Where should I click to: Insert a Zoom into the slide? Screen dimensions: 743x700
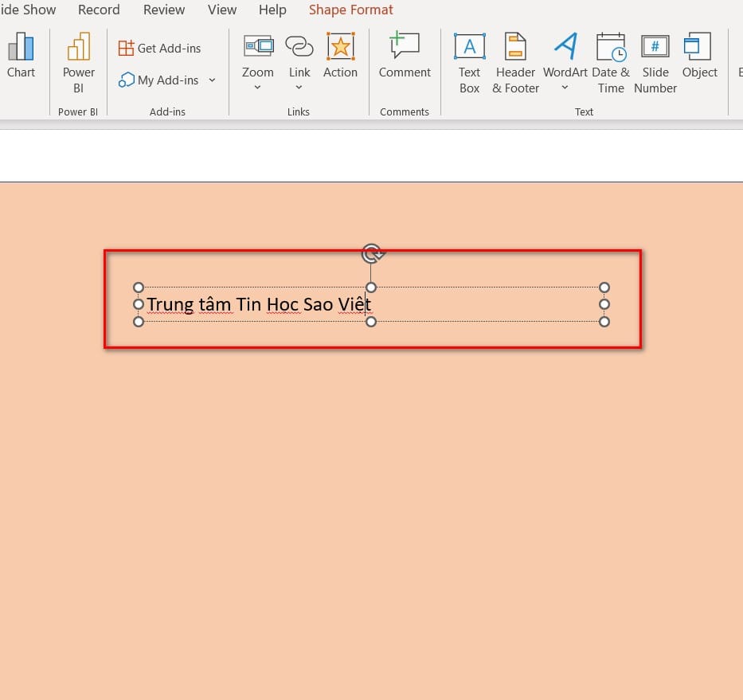tap(257, 56)
